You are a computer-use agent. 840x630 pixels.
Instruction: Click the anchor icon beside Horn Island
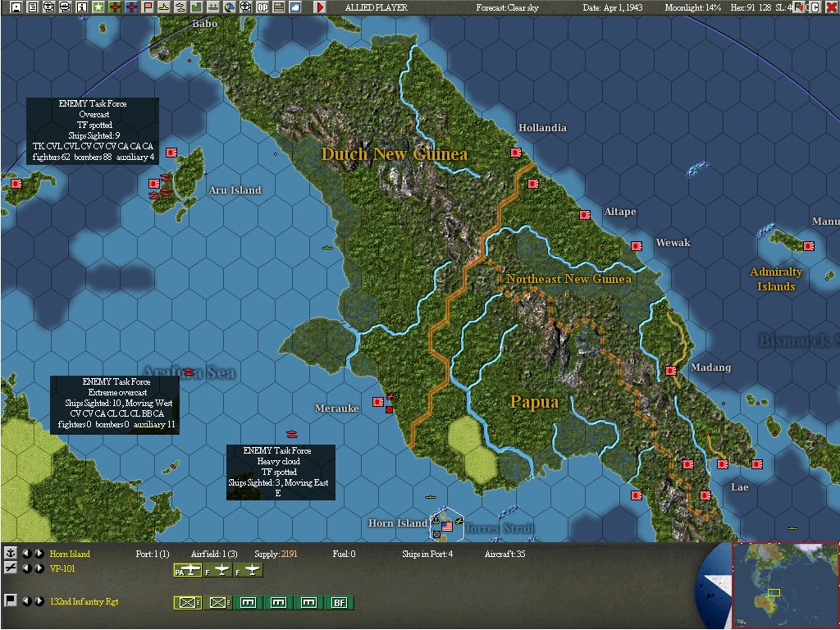pos(10,553)
